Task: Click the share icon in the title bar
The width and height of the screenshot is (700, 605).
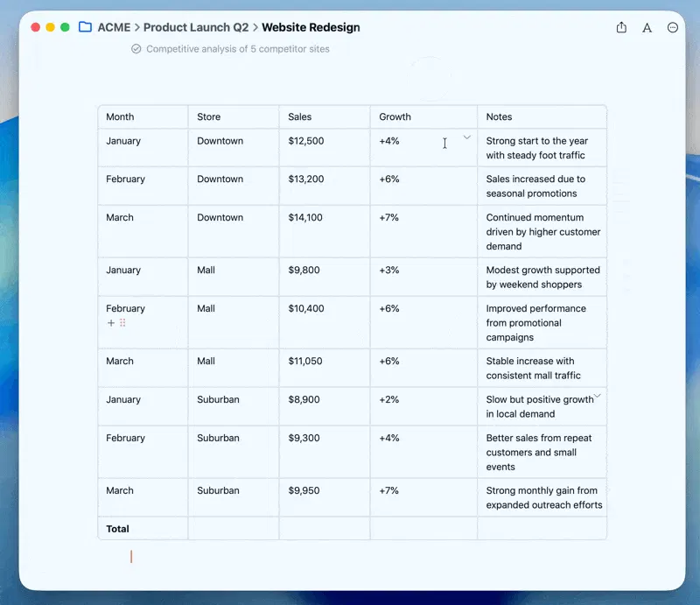Action: 621,27
